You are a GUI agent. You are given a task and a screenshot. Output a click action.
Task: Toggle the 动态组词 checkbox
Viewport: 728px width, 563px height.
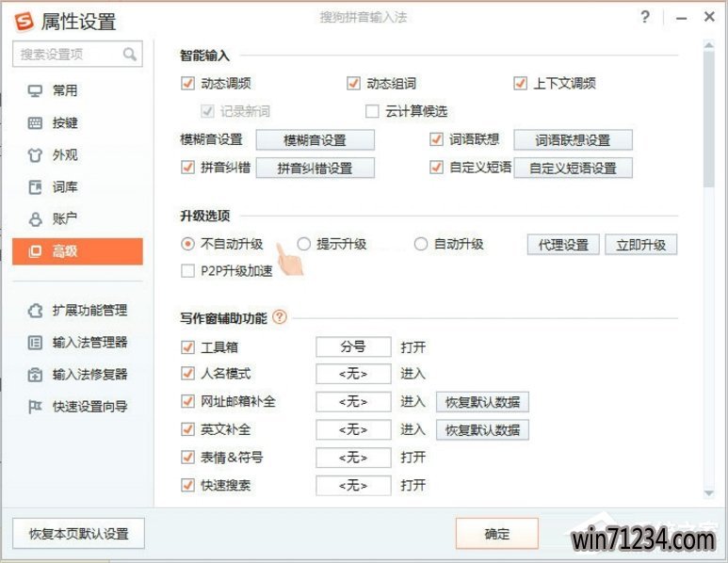(353, 84)
